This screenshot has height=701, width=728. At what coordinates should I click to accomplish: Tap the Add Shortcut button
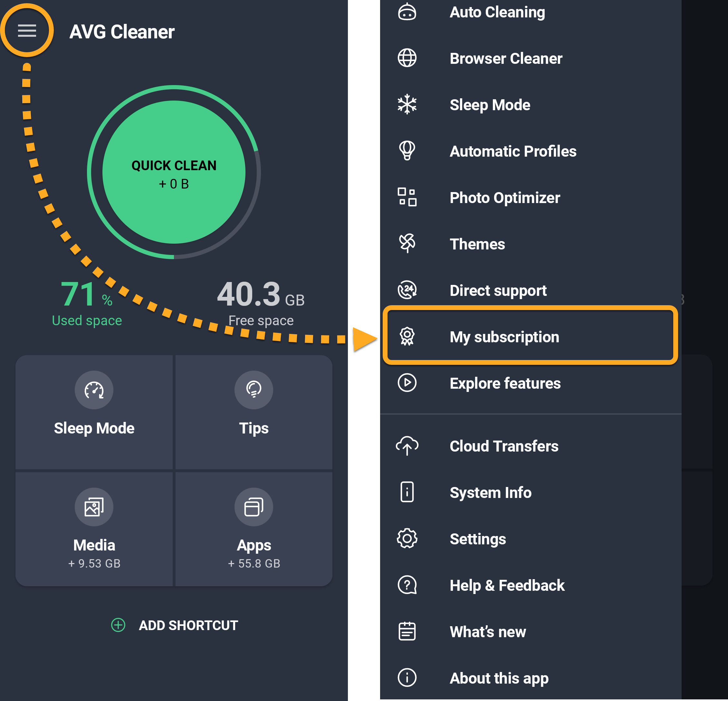(x=175, y=625)
